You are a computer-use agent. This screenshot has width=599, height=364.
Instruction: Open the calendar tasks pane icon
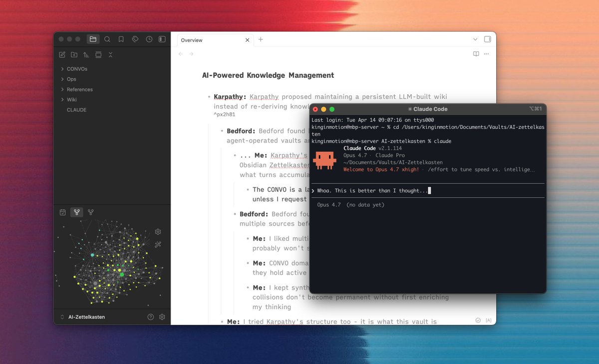click(x=63, y=212)
